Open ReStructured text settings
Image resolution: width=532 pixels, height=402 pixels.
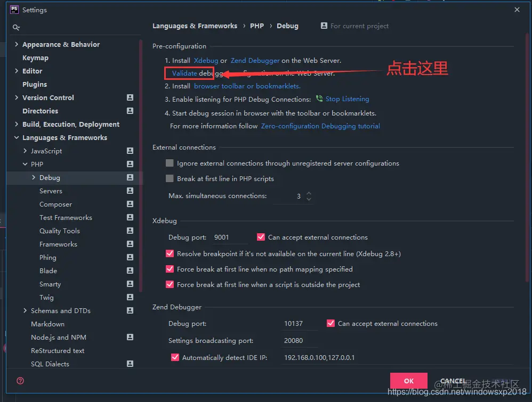(x=58, y=350)
